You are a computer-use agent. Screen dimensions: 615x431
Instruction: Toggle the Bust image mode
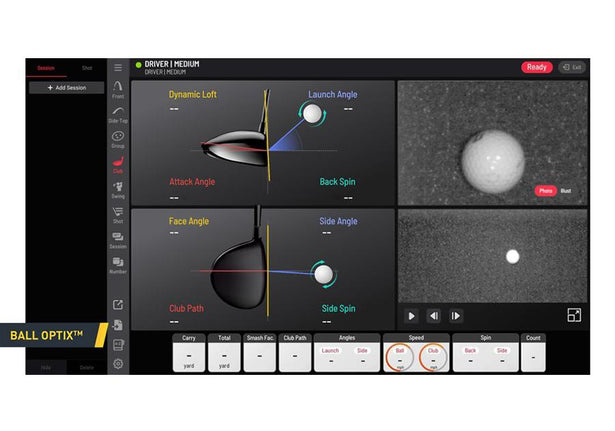pos(566,190)
